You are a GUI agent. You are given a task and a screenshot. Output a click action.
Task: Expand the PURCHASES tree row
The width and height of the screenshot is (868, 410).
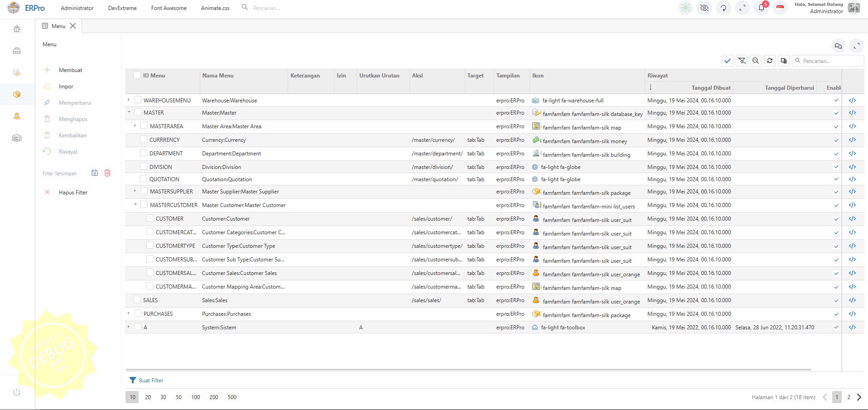pyautogui.click(x=129, y=314)
